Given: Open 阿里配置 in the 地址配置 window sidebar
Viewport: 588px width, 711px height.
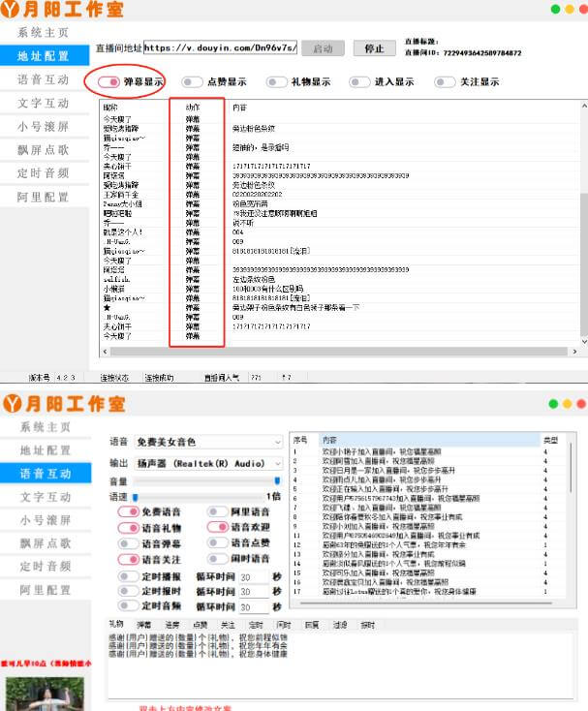Looking at the screenshot, I should [x=44, y=197].
